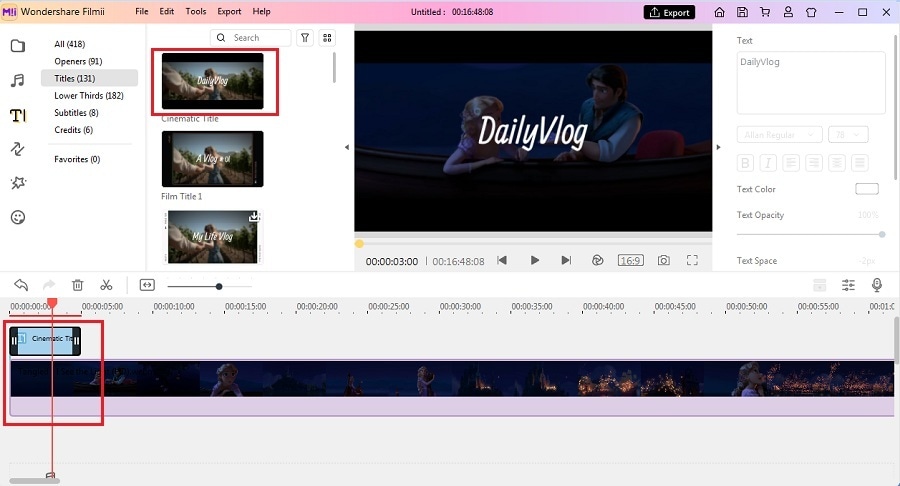Toggle fullscreen preview
This screenshot has width=900, height=486.
click(692, 261)
